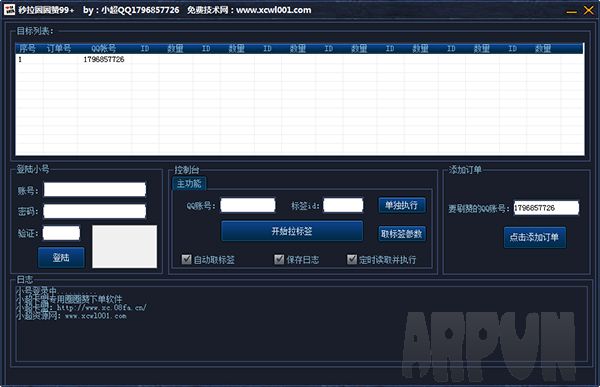Click cell value 1 in 序号 column

point(20,59)
